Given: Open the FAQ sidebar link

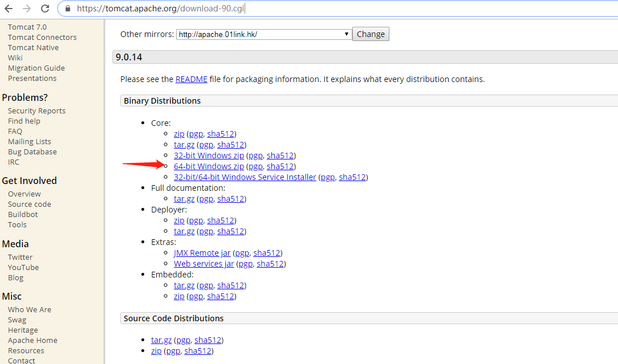Looking at the screenshot, I should pos(15,132).
